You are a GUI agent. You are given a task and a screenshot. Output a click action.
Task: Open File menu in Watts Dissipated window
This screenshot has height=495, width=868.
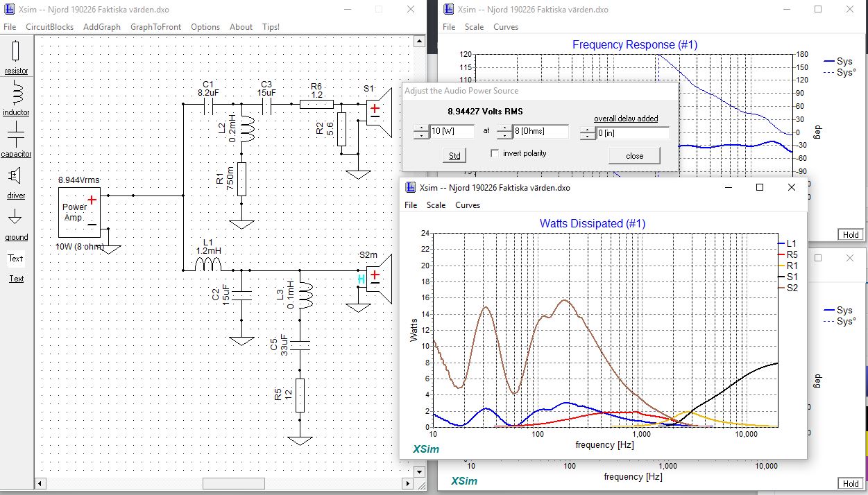click(411, 205)
